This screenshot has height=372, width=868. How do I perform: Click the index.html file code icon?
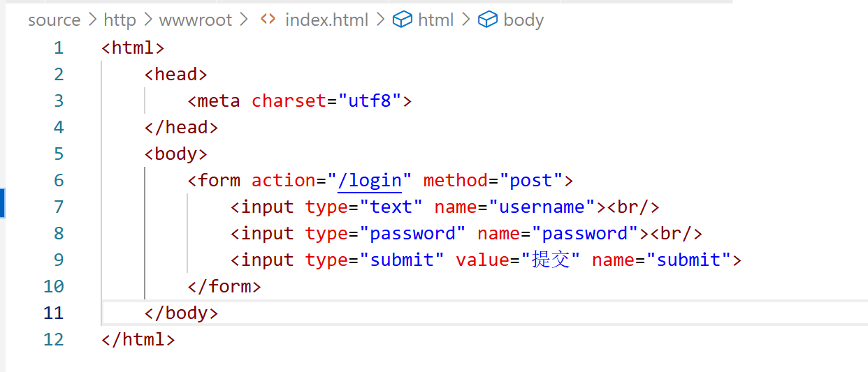[x=268, y=20]
